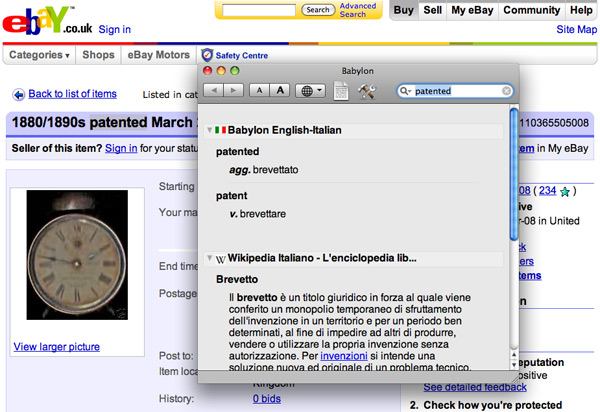Expand the Categories dropdown
600x412 pixels.
click(x=39, y=55)
